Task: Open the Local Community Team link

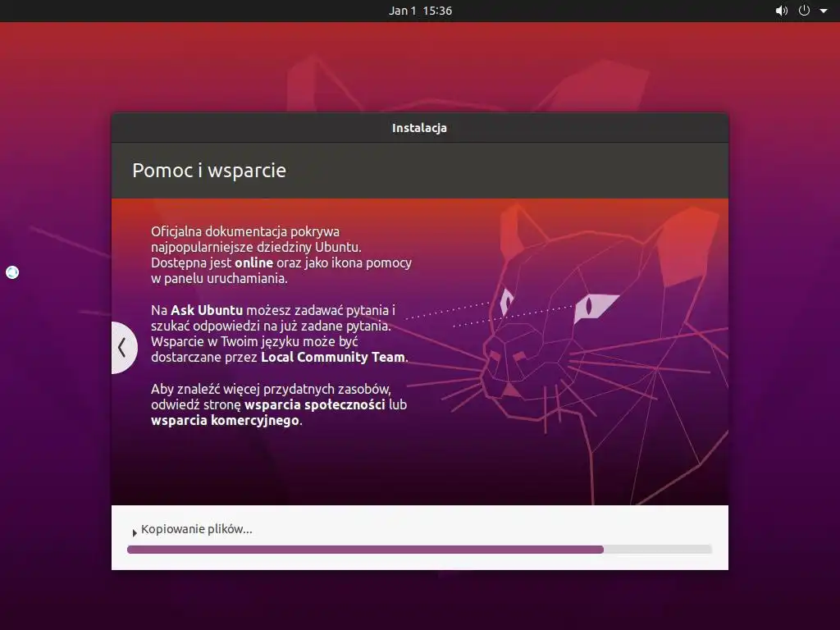Action: tap(333, 358)
